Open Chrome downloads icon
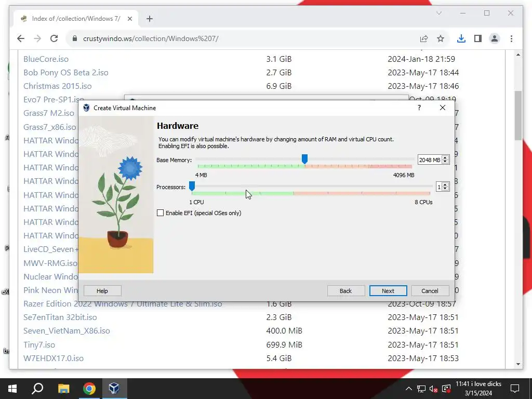532x399 pixels. [x=461, y=38]
